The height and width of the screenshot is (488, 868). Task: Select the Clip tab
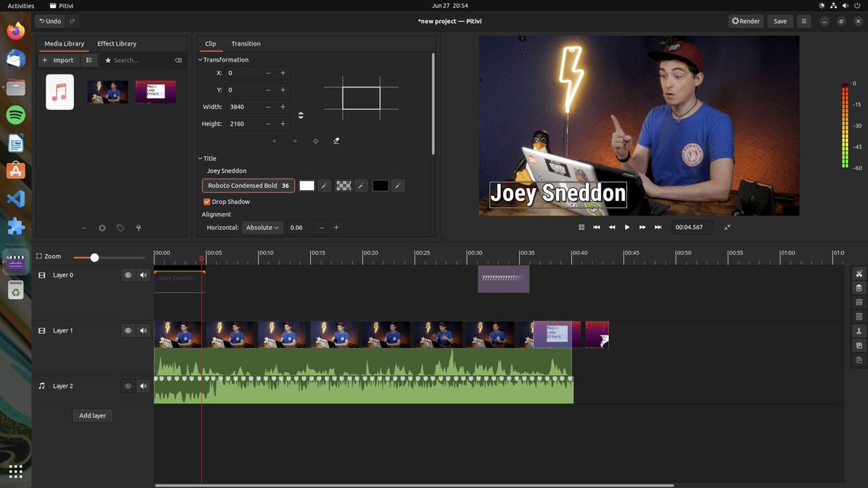(x=210, y=43)
